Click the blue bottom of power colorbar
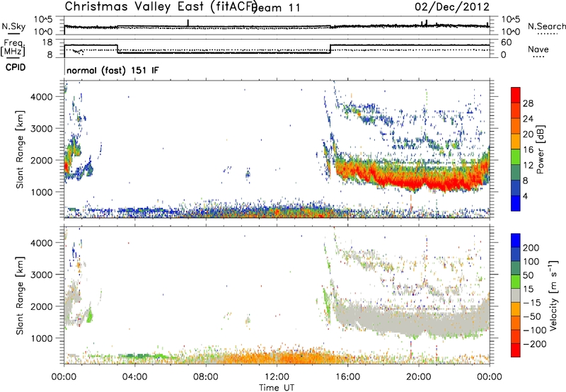The image size is (566, 392). (516, 204)
